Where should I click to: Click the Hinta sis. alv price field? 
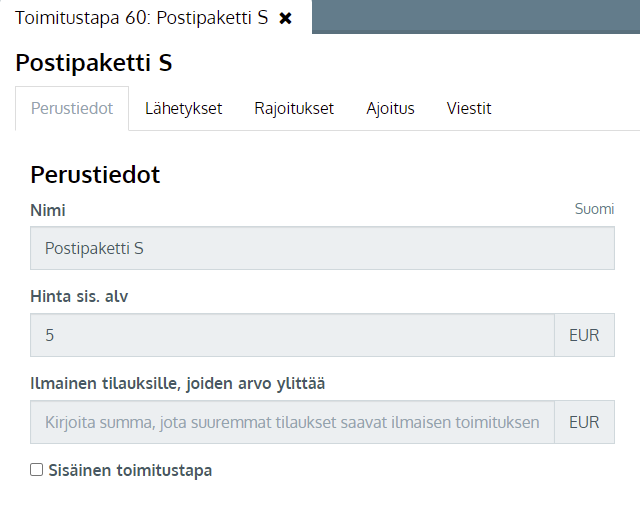292,335
